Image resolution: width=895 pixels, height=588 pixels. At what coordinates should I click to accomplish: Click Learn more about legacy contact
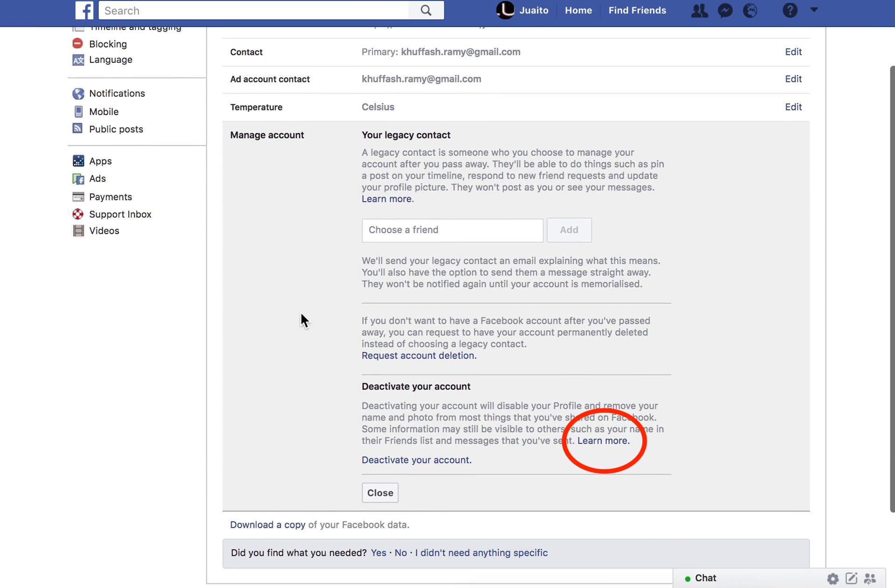387,199
